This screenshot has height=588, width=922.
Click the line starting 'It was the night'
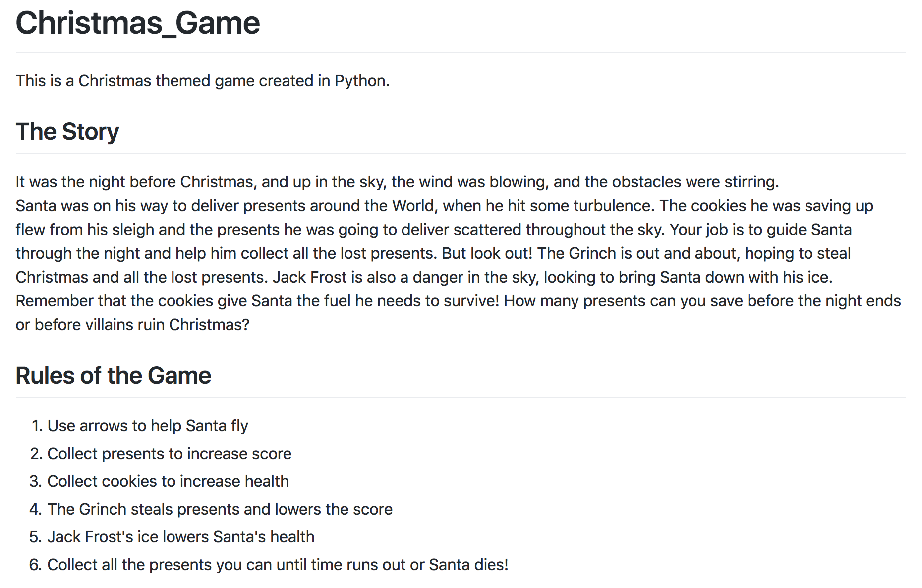(x=398, y=182)
